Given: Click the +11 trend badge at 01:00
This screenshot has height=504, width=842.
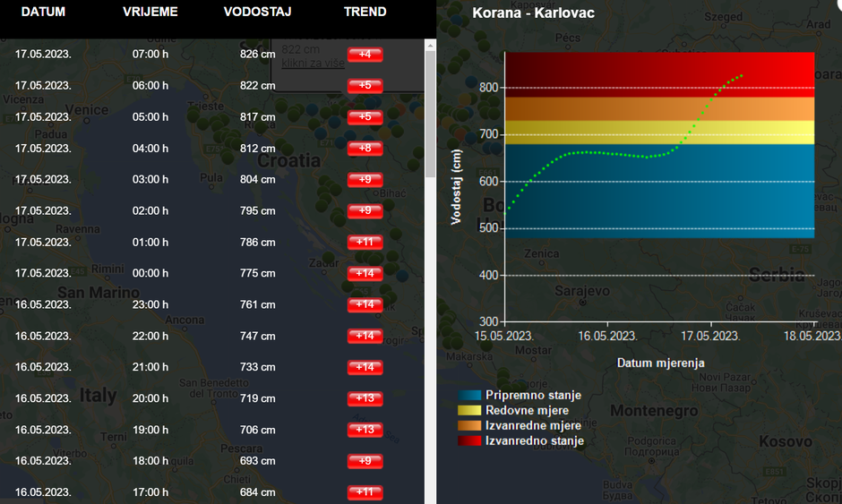Looking at the screenshot, I should click(x=365, y=243).
